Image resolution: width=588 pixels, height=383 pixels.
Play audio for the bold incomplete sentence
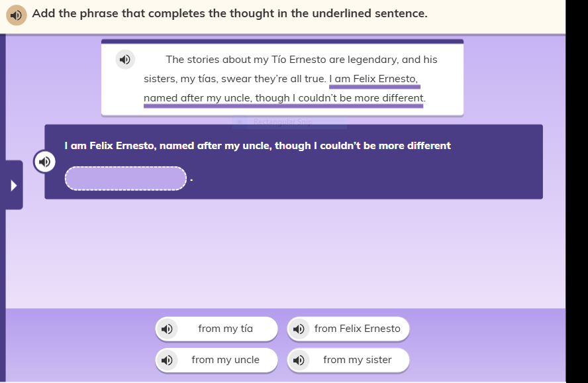coord(44,162)
